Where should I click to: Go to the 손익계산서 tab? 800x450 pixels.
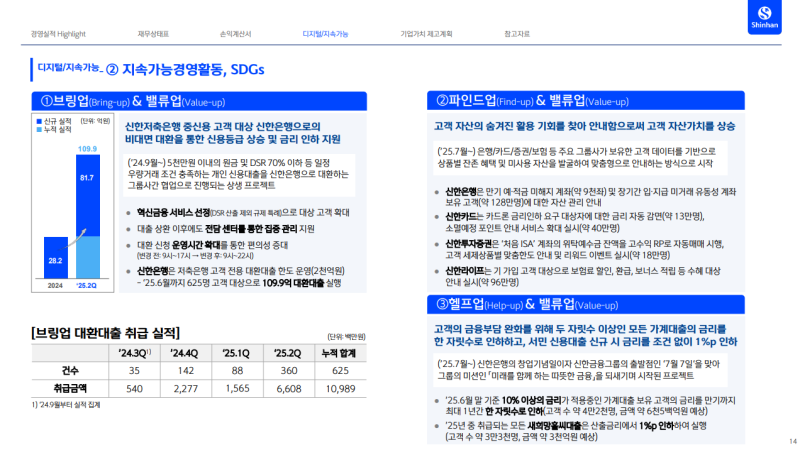tap(237, 33)
